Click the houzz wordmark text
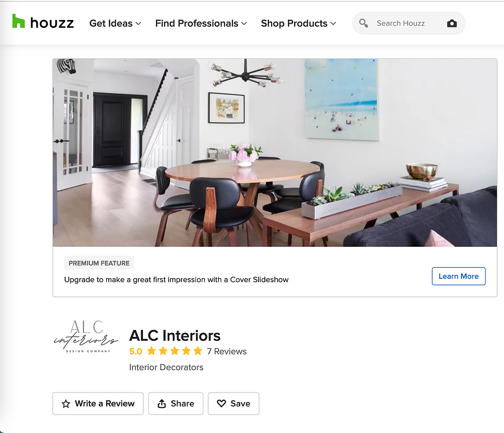504x433 pixels. (x=52, y=23)
